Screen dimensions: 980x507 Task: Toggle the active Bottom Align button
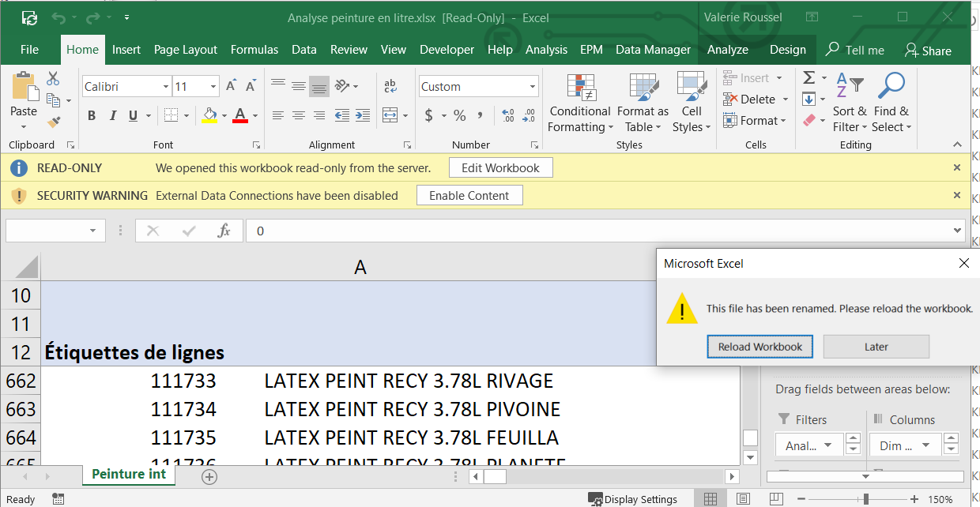click(x=319, y=86)
